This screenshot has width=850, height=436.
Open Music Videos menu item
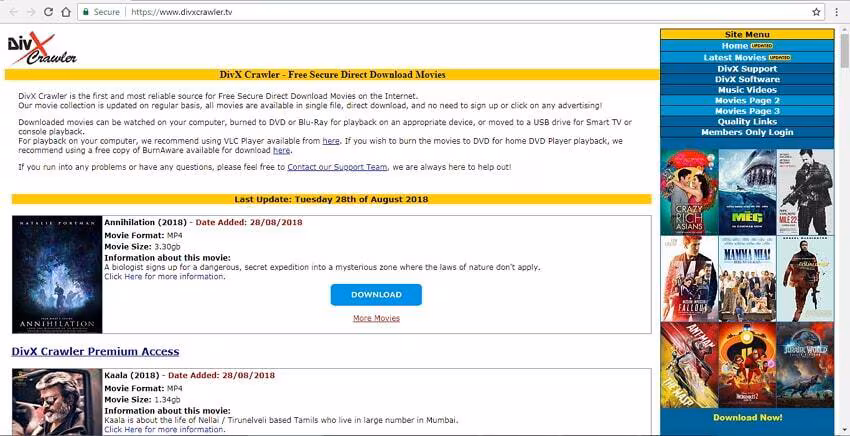pyautogui.click(x=747, y=90)
